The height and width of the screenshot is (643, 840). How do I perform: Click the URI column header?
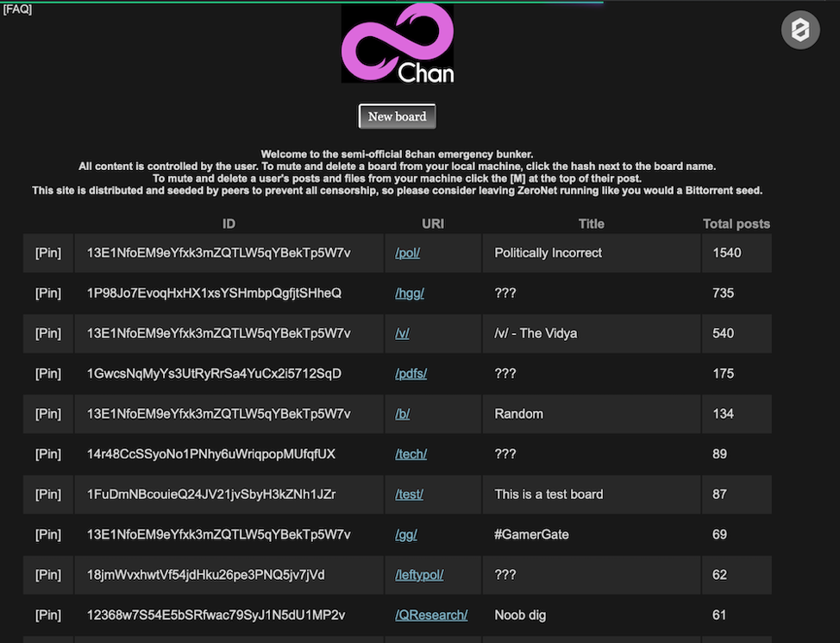(433, 224)
